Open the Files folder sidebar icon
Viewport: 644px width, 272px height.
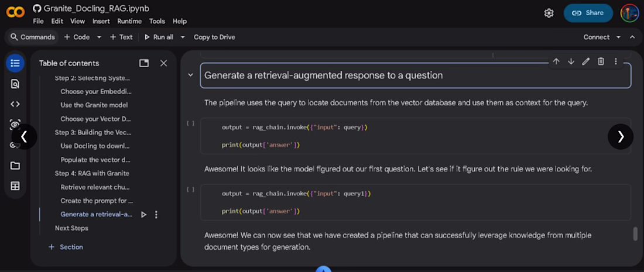pyautogui.click(x=15, y=166)
